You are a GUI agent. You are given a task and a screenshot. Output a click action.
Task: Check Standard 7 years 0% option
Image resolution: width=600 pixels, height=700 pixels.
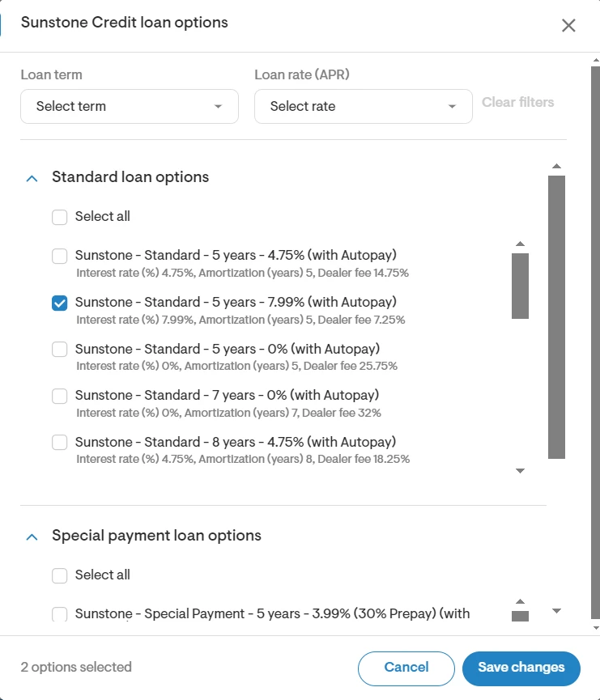click(x=59, y=396)
